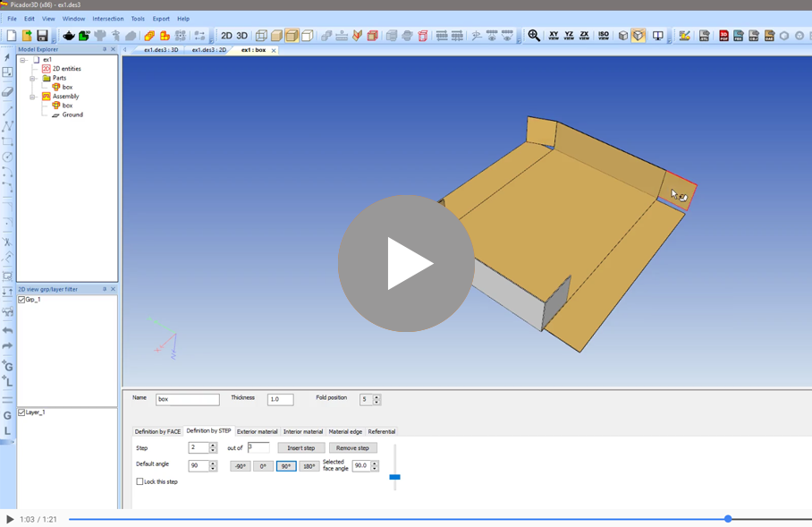Increase the Fold position spinner
The image size is (812, 527).
[376, 397]
